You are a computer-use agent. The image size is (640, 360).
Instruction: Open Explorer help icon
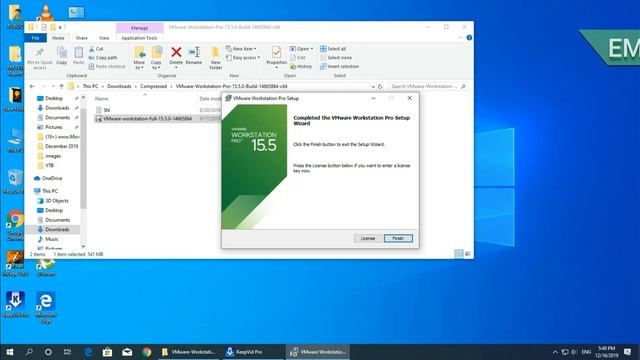(x=469, y=38)
